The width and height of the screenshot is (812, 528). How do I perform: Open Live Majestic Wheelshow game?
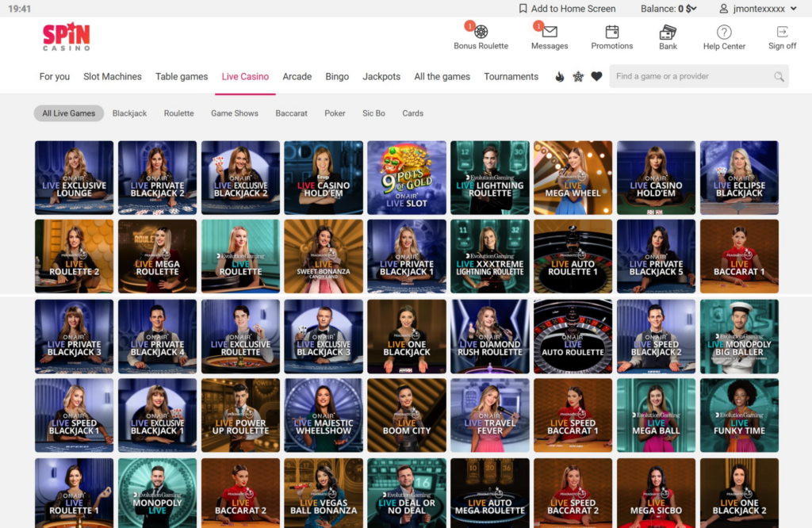pyautogui.click(x=324, y=415)
